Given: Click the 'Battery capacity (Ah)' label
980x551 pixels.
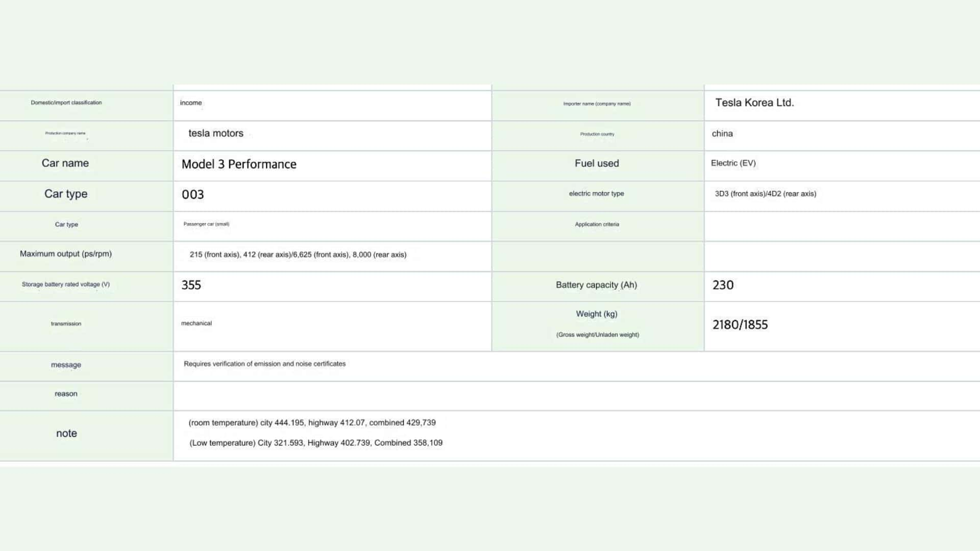Looking at the screenshot, I should (596, 285).
